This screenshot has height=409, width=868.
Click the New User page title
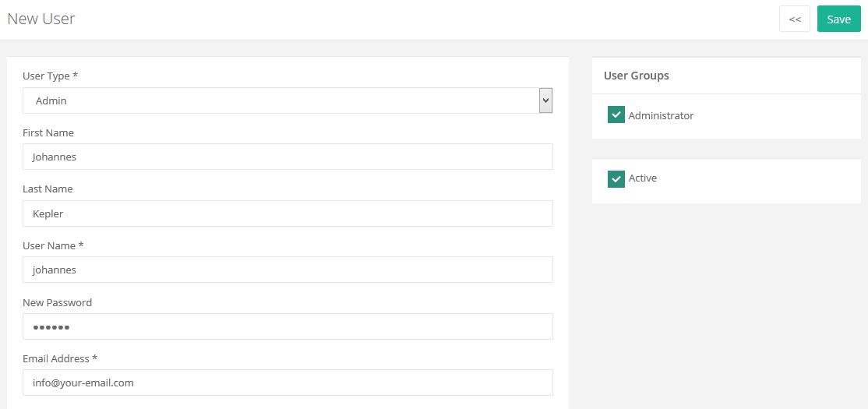[41, 19]
